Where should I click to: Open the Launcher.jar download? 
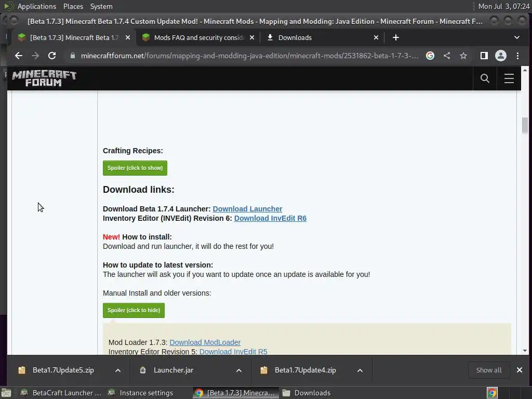pos(174,370)
